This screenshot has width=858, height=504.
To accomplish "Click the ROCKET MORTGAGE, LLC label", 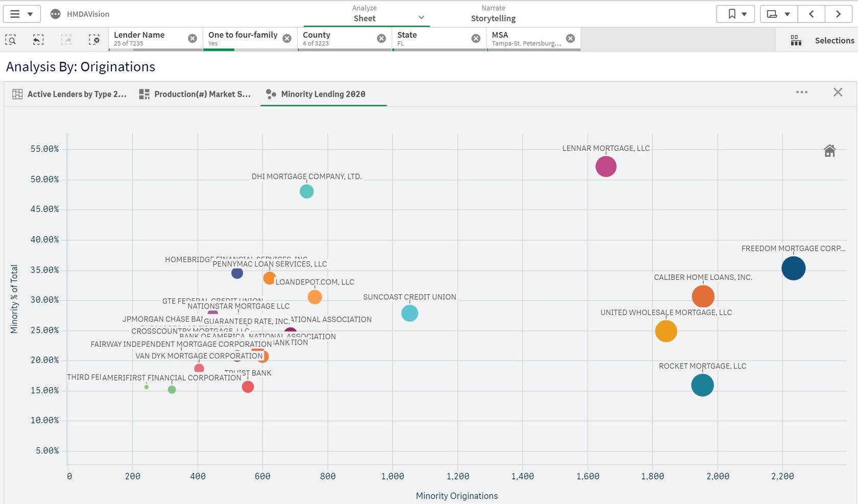I will tap(702, 366).
